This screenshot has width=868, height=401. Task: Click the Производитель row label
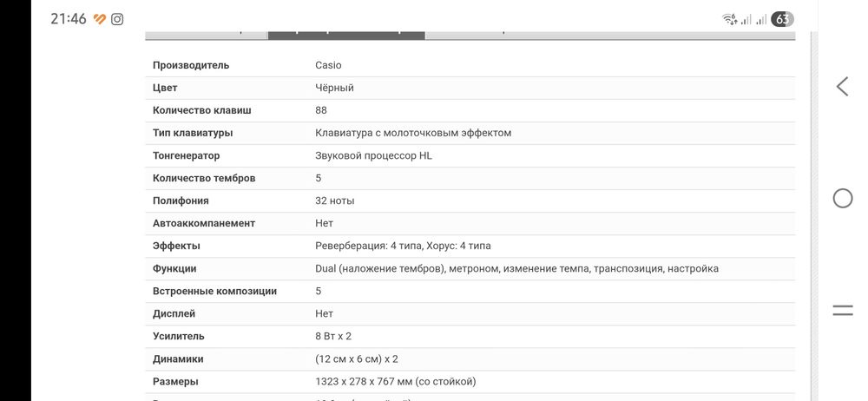tap(191, 65)
